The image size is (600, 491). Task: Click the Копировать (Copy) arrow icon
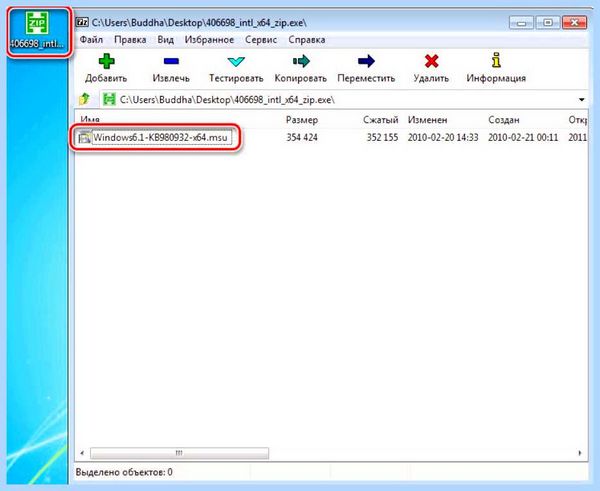pyautogui.click(x=301, y=61)
